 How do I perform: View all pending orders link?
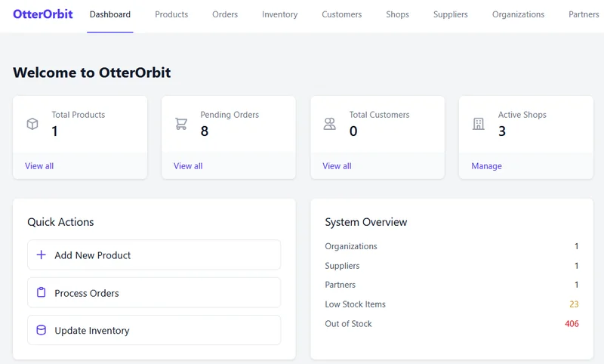[188, 166]
